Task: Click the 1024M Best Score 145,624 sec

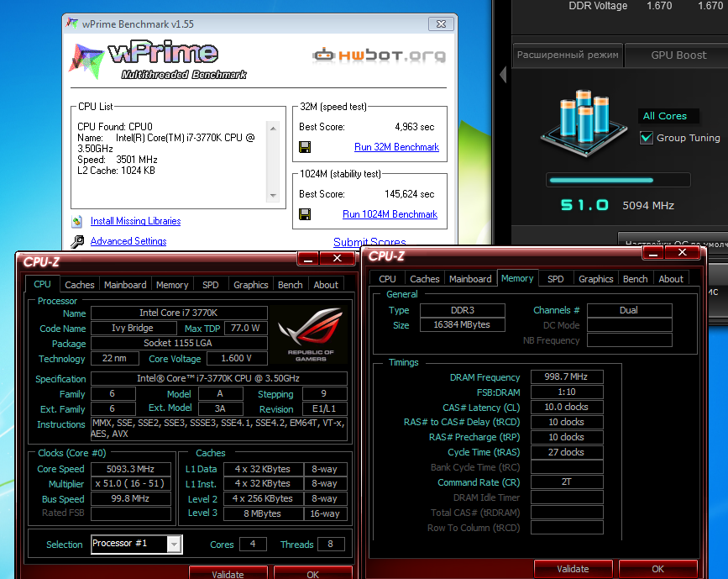Action: [409, 194]
